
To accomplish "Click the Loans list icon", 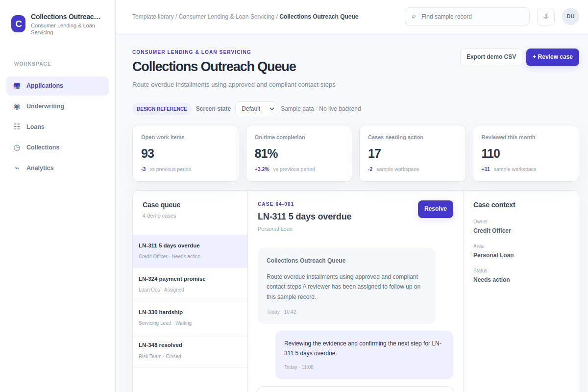I will pos(17,127).
